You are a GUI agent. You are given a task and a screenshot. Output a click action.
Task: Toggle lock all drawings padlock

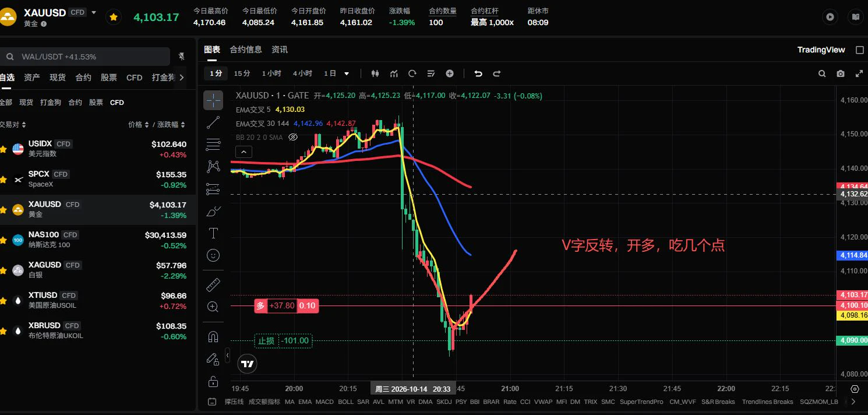click(x=213, y=381)
